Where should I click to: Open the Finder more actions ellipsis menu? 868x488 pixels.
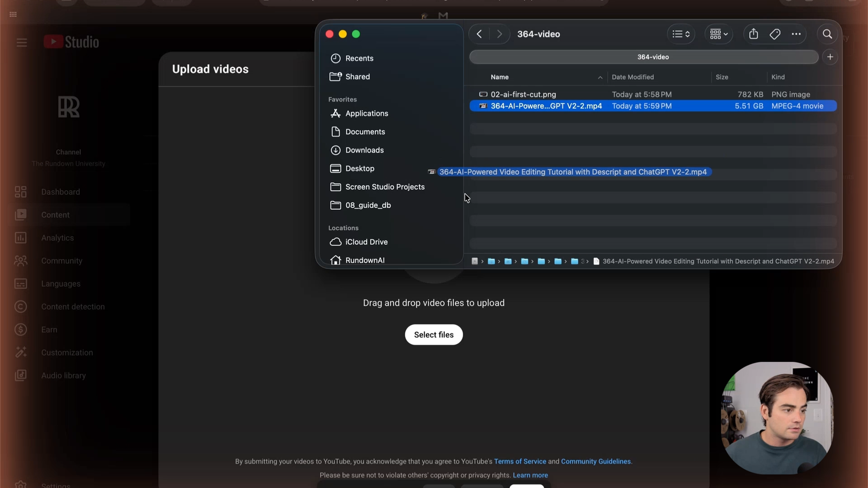click(x=796, y=34)
